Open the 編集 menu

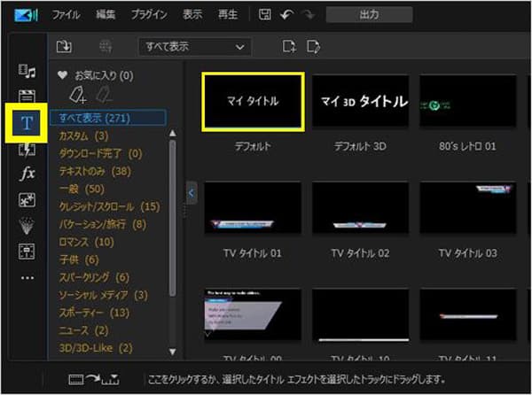(x=106, y=14)
